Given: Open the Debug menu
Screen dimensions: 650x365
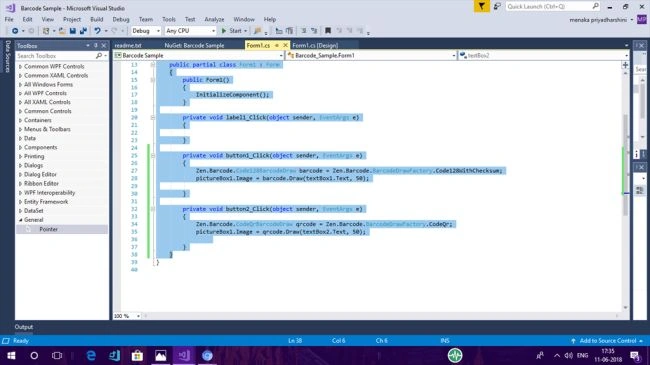Looking at the screenshot, I should 121,19.
